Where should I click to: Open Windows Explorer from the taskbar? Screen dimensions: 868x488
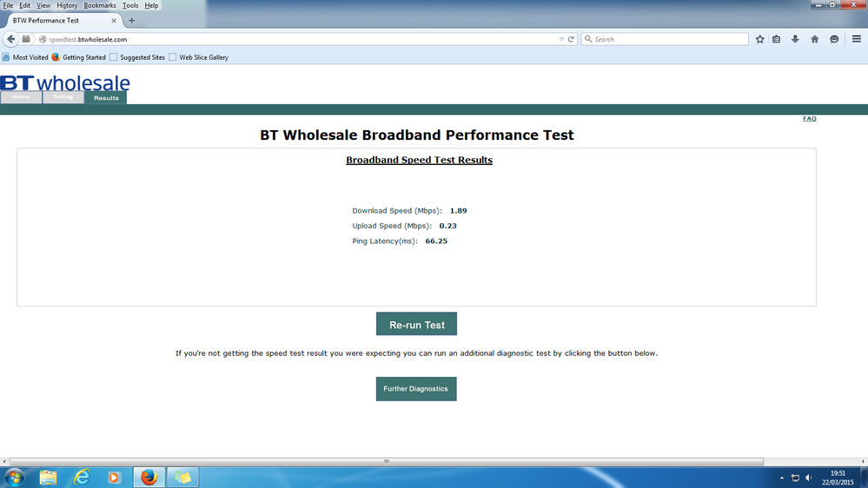48,477
